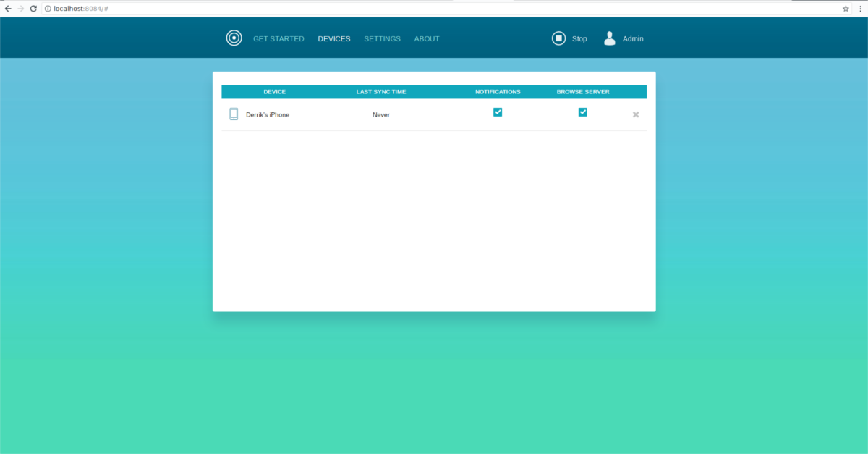Select the Derrik's iPhone device name
Viewport: 868px width, 454px height.
point(268,115)
